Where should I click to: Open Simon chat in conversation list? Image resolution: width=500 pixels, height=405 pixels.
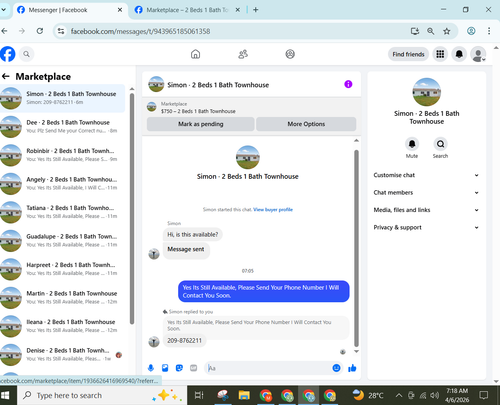(63, 98)
